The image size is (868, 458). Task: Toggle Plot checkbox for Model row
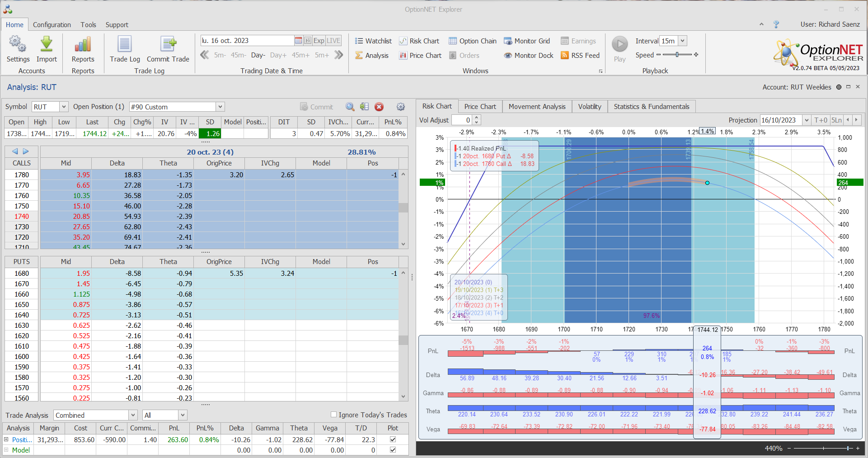click(x=393, y=450)
